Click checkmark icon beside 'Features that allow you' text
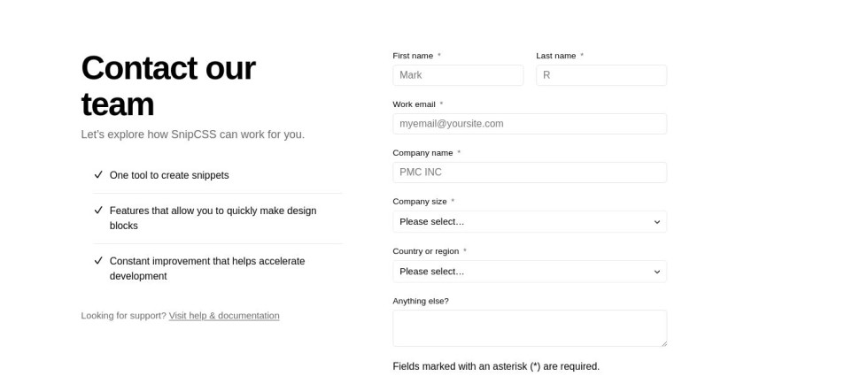The height and width of the screenshot is (376, 868). point(98,211)
